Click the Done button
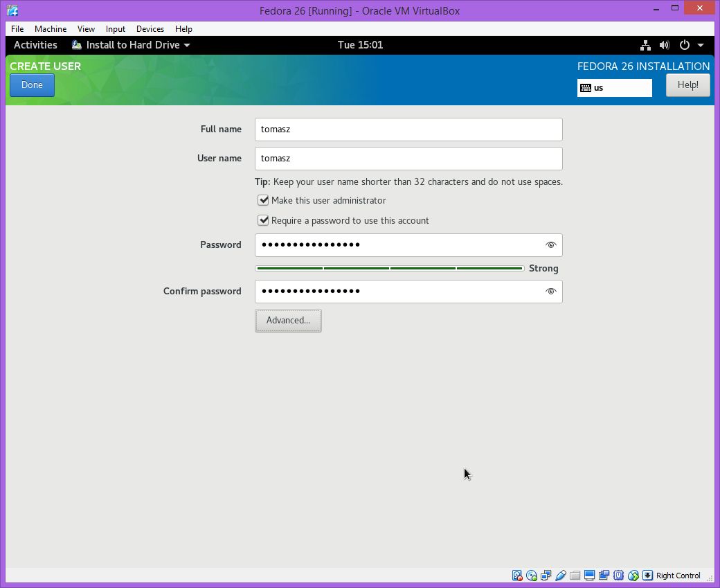Screen dimensions: 720x588 [32, 85]
